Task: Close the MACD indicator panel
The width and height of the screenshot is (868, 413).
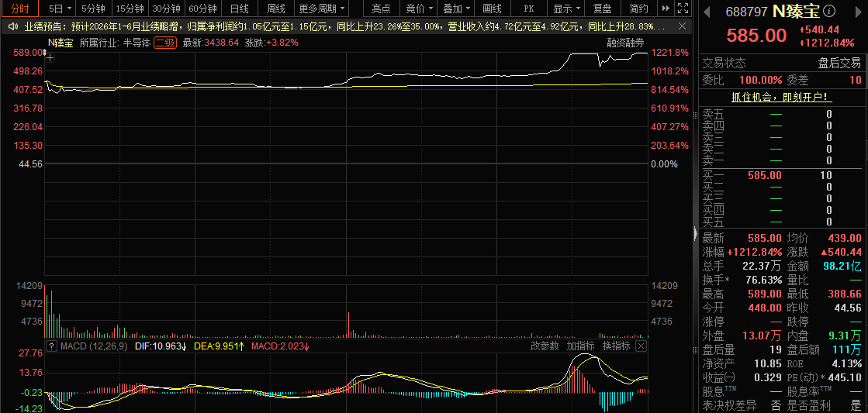Action: click(641, 346)
